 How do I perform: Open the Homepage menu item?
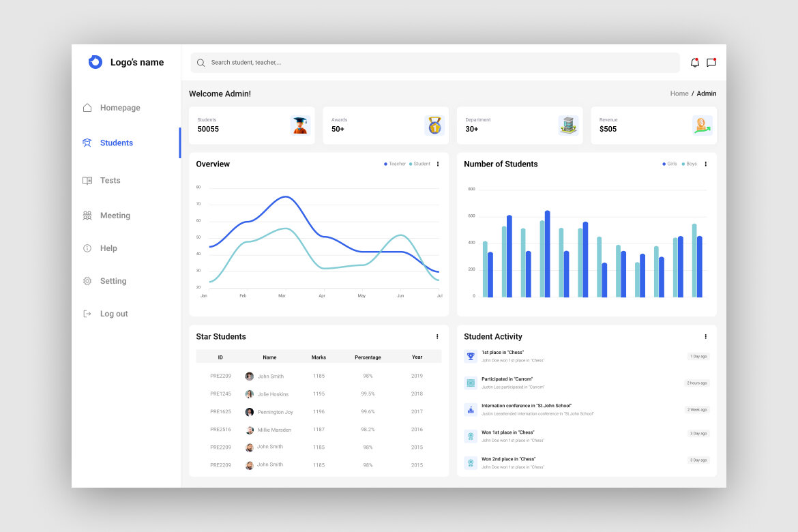coord(120,108)
